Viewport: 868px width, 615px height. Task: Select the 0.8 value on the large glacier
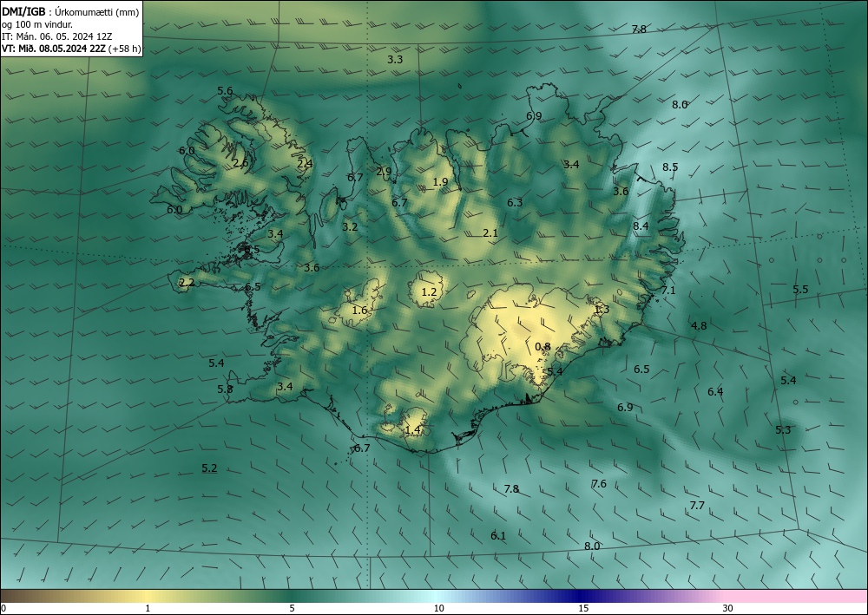point(542,347)
